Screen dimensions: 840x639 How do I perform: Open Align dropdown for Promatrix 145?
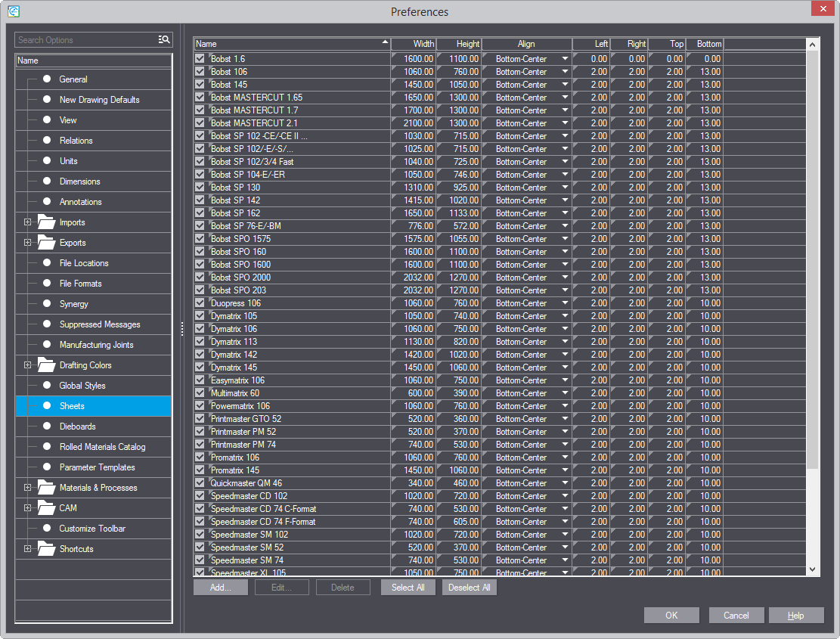click(565, 470)
